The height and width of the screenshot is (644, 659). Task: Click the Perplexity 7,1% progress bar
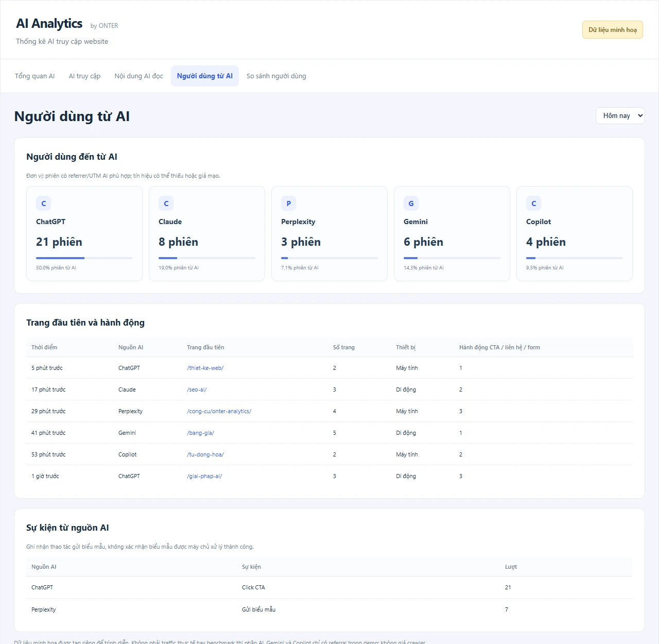[329, 258]
